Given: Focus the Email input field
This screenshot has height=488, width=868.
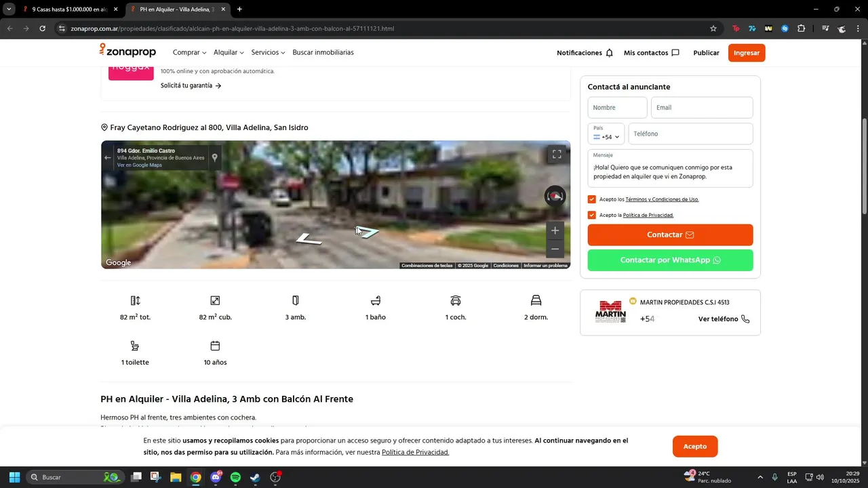Looking at the screenshot, I should coord(702,108).
